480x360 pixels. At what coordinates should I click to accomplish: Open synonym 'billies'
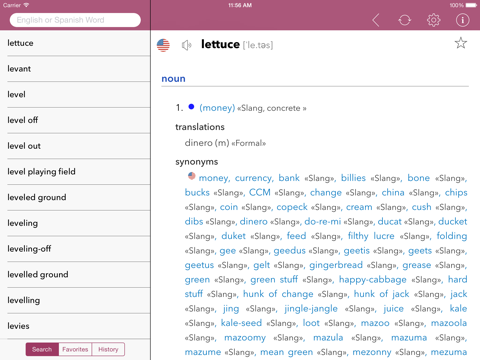[353, 178]
